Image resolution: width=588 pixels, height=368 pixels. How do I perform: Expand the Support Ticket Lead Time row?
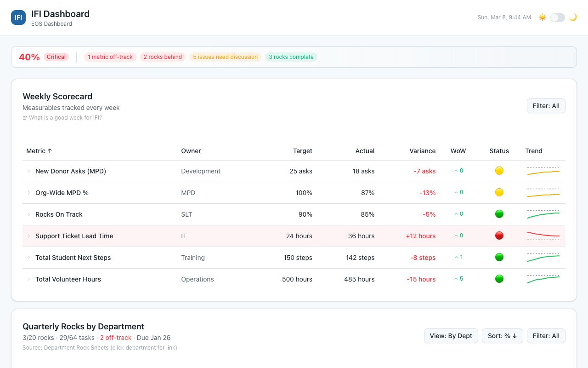point(29,236)
